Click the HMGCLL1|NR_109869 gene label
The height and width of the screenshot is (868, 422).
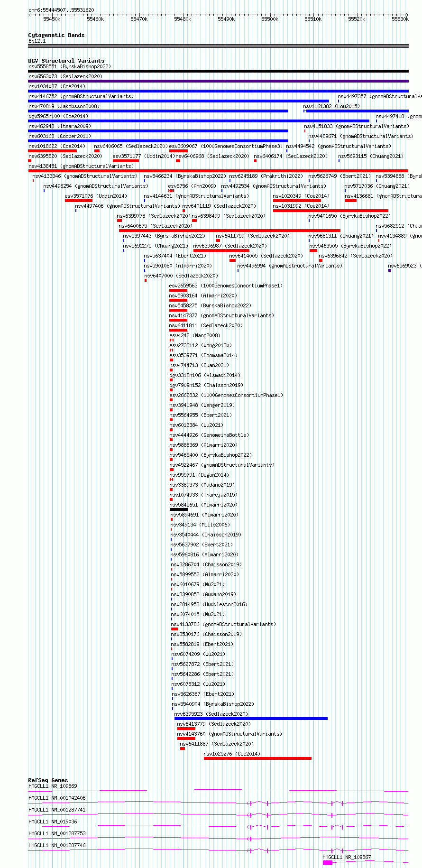[x=53, y=786]
